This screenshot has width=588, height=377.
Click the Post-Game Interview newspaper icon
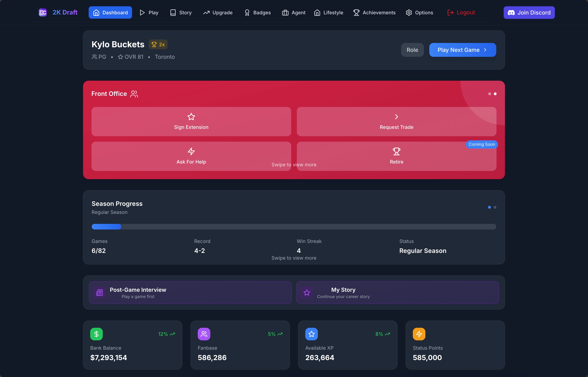tap(99, 293)
